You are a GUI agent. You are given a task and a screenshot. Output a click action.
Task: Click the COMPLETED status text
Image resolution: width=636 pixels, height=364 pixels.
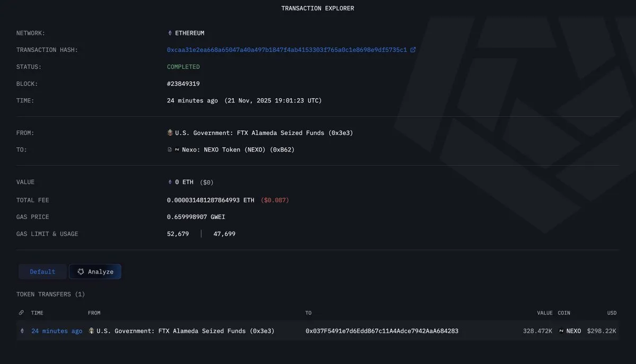point(183,67)
